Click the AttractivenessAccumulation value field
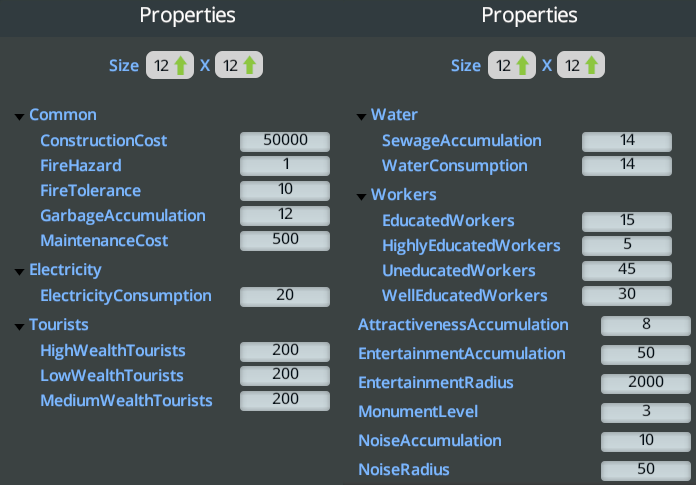Screen dimensions: 696x485 [645, 325]
